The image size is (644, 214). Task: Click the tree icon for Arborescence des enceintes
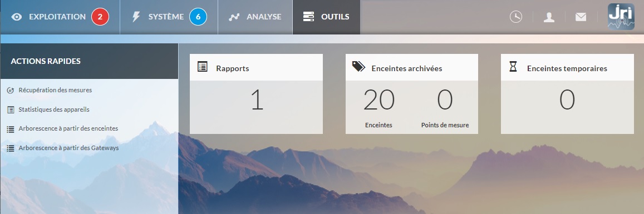(x=11, y=129)
